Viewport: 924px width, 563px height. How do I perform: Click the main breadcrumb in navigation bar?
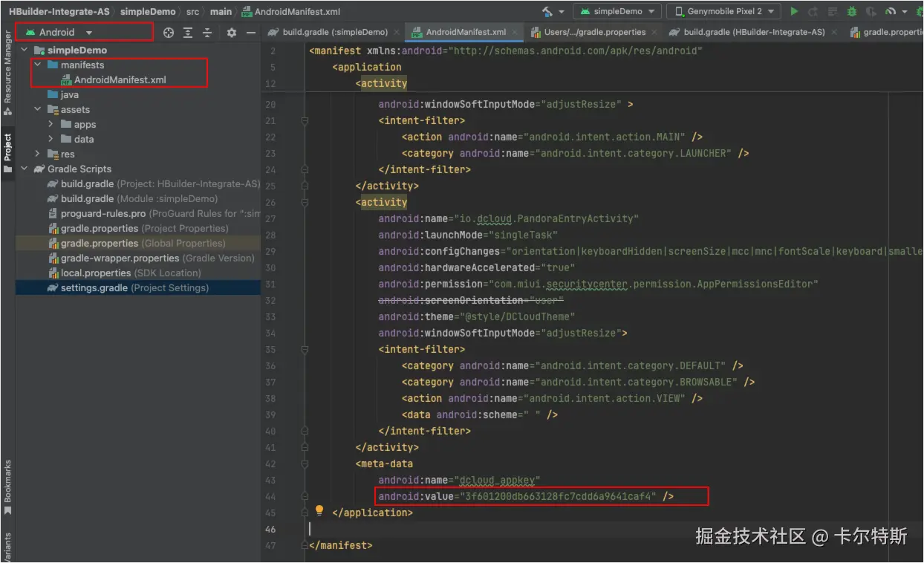click(221, 12)
